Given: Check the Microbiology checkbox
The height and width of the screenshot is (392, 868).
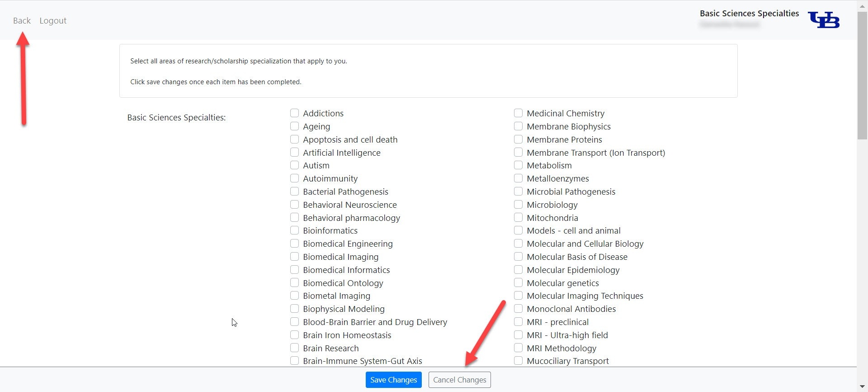Looking at the screenshot, I should (519, 205).
